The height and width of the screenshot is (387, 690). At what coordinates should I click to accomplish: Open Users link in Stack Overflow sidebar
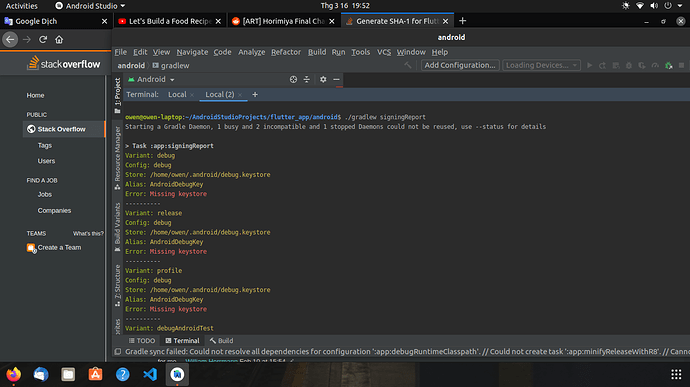(46, 161)
